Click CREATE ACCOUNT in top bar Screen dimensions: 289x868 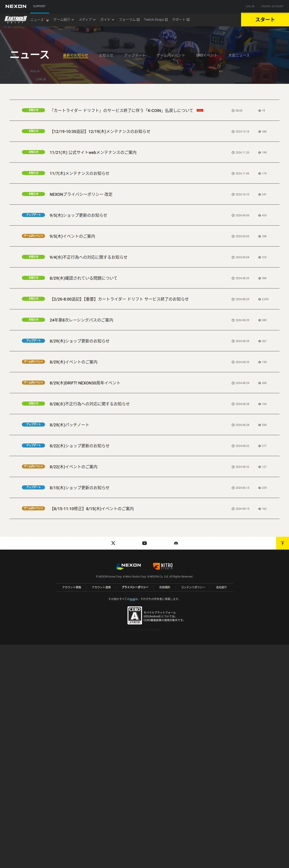tap(272, 6)
